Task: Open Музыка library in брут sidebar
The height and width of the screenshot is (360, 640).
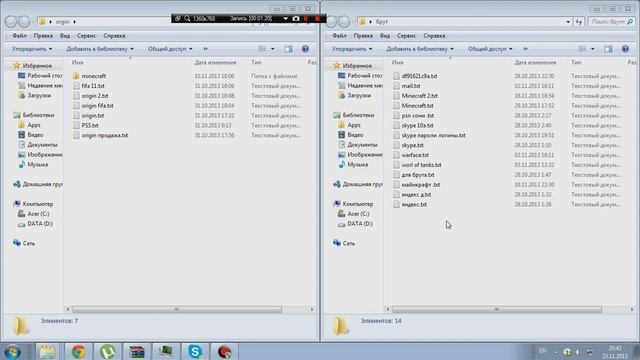Action: click(353, 164)
